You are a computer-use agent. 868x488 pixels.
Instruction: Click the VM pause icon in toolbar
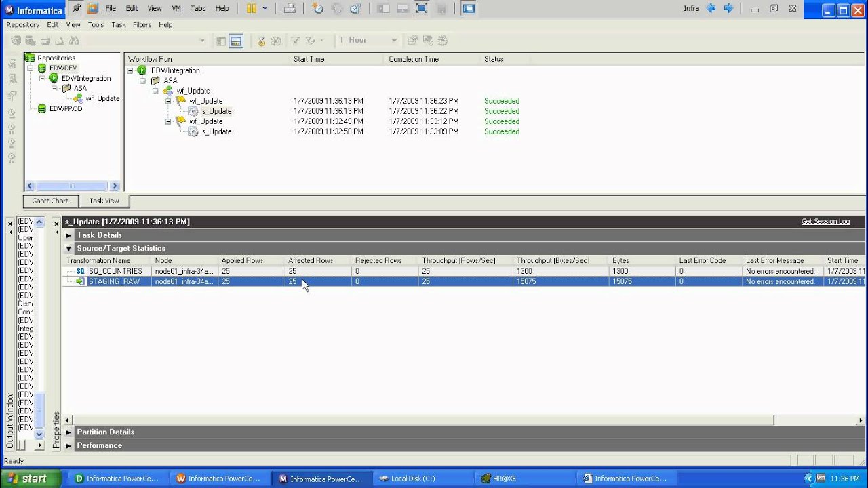(252, 9)
